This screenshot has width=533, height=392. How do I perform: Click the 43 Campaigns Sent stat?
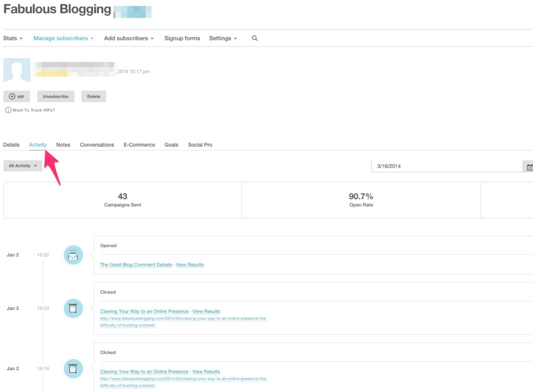[x=122, y=200]
